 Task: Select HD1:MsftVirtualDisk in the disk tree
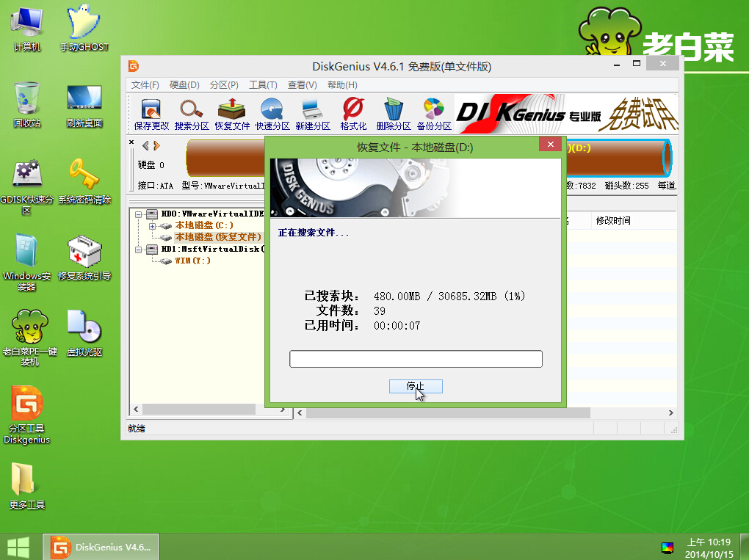point(212,249)
